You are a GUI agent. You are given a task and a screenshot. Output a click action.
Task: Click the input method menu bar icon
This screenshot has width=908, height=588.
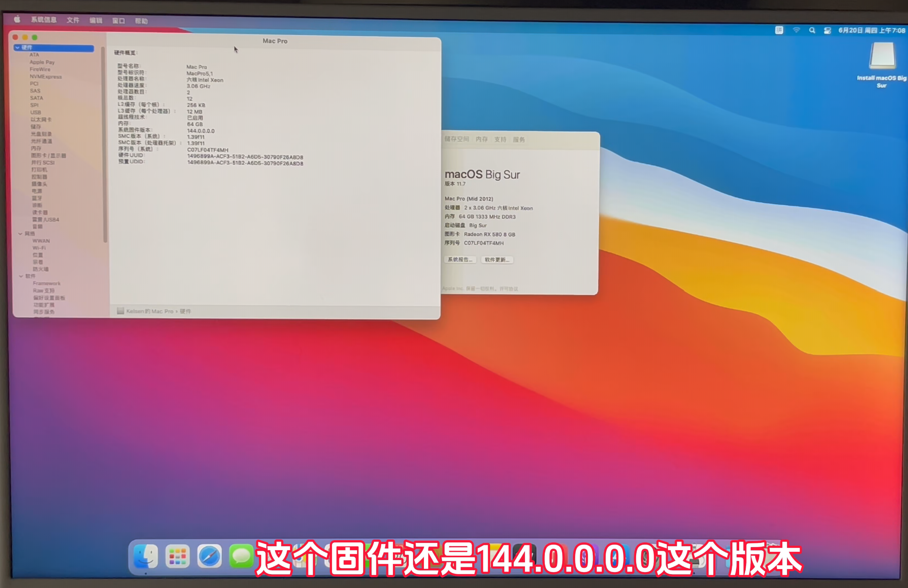point(779,30)
